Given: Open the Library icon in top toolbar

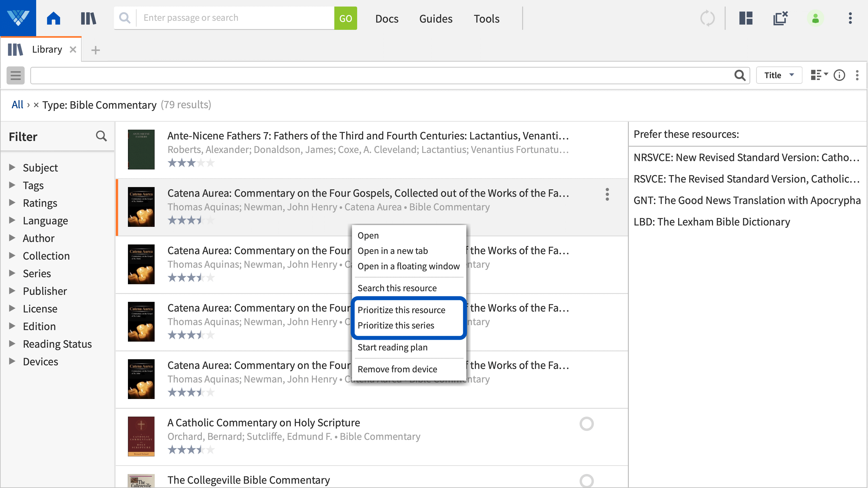Looking at the screenshot, I should pos(88,18).
